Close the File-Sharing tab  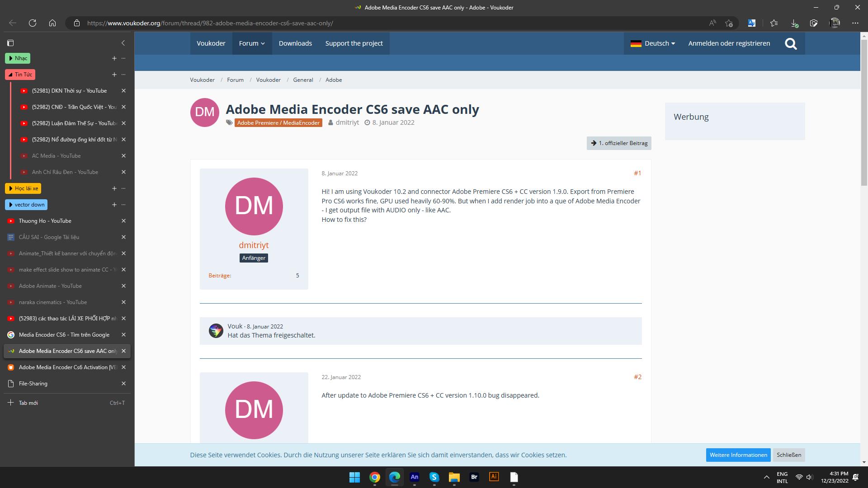click(x=123, y=384)
